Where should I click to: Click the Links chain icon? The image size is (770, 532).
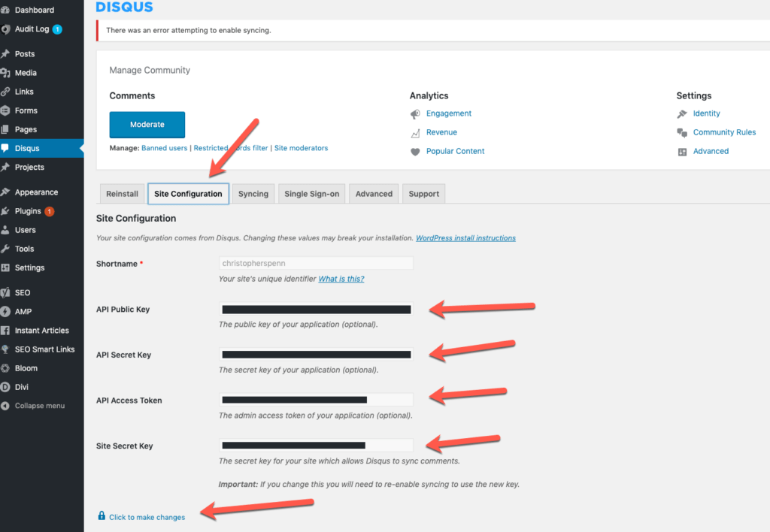click(5, 92)
